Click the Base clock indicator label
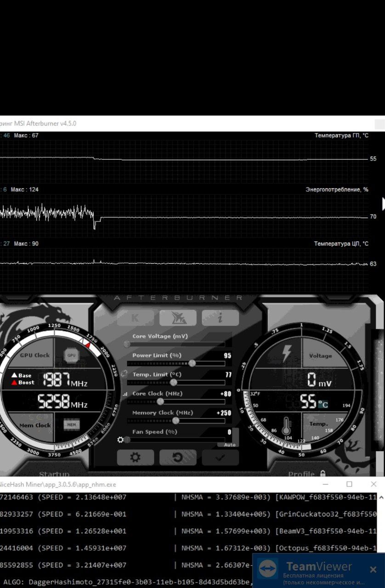The image size is (385, 588). (x=22, y=375)
